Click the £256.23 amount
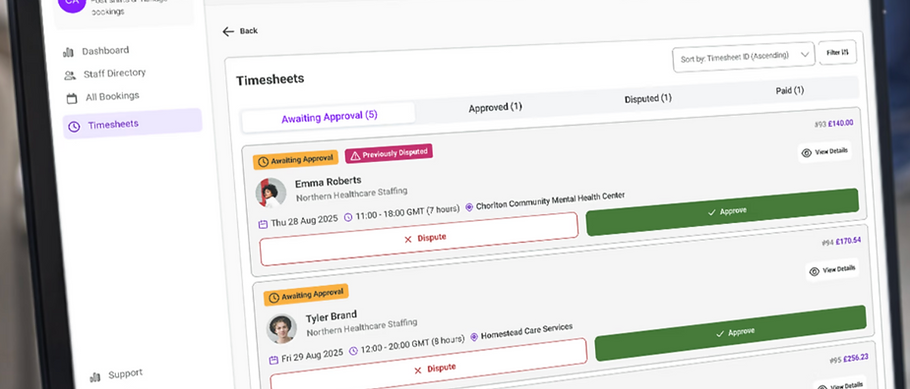910x389 pixels. pyautogui.click(x=855, y=358)
